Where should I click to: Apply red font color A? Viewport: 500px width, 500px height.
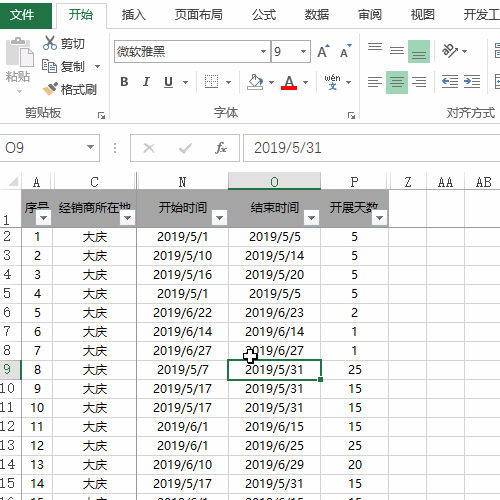(289, 82)
